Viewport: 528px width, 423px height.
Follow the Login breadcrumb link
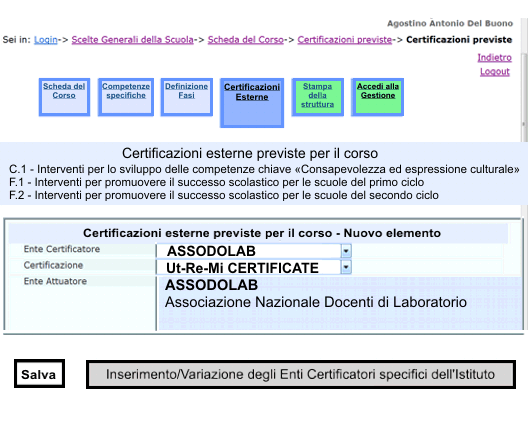pos(46,40)
